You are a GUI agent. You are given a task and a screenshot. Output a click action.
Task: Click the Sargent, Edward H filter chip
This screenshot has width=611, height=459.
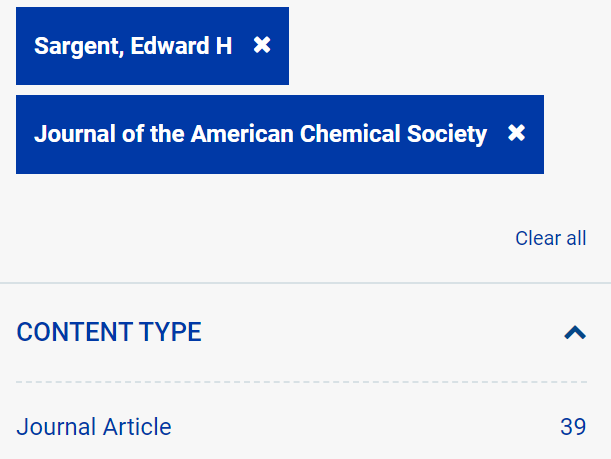coord(152,46)
